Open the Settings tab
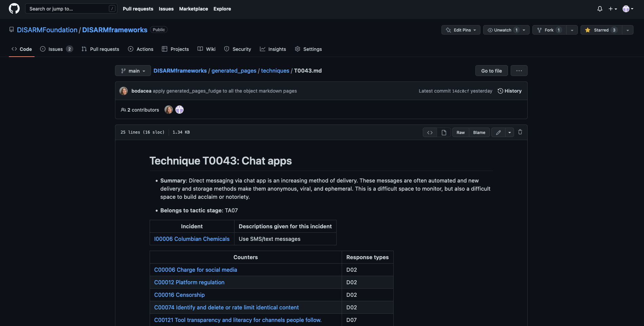 coord(308,49)
